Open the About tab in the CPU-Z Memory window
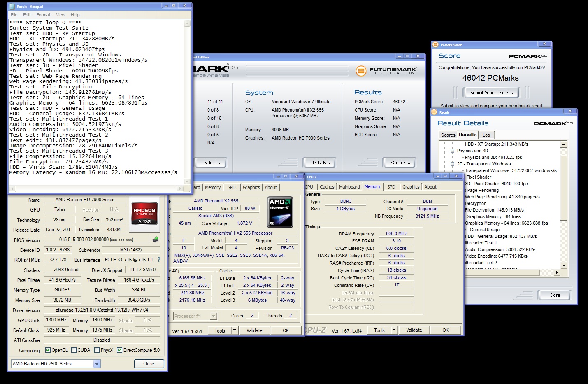Image resolution: width=588 pixels, height=384 pixels. [x=430, y=187]
